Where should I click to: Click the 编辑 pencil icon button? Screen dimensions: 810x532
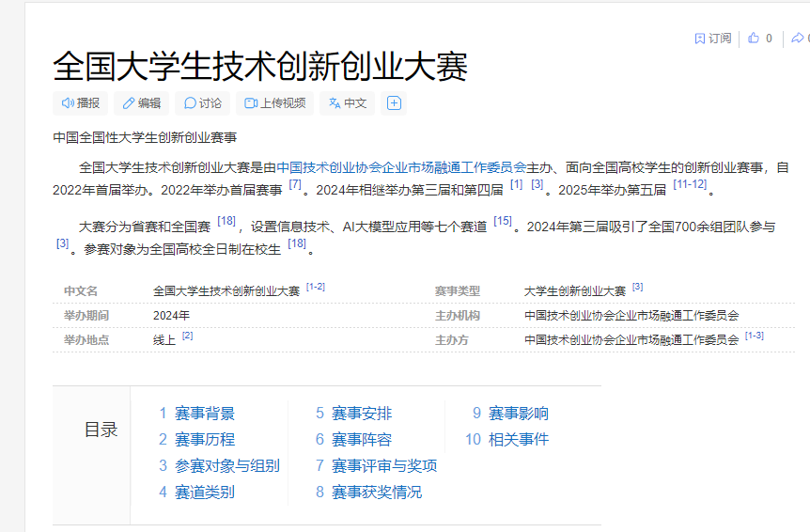[140, 103]
